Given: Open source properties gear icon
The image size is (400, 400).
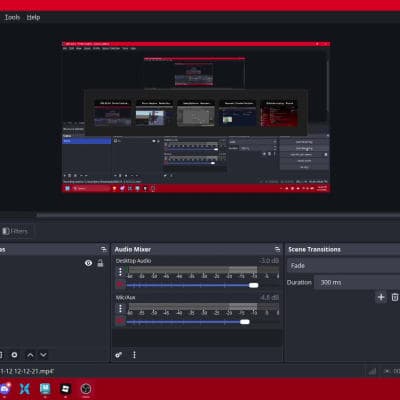Looking at the screenshot, I should pos(14,355).
